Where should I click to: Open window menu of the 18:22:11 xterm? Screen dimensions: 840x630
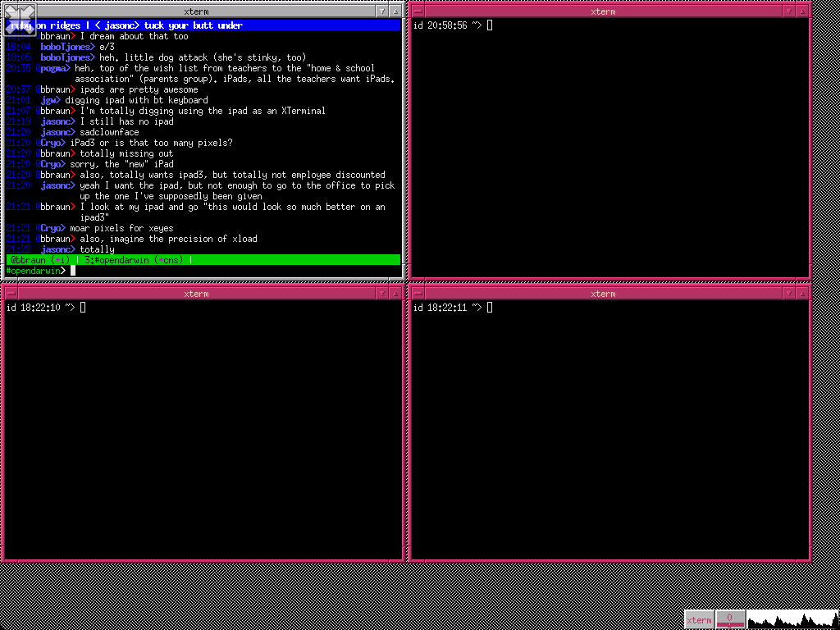pos(417,294)
